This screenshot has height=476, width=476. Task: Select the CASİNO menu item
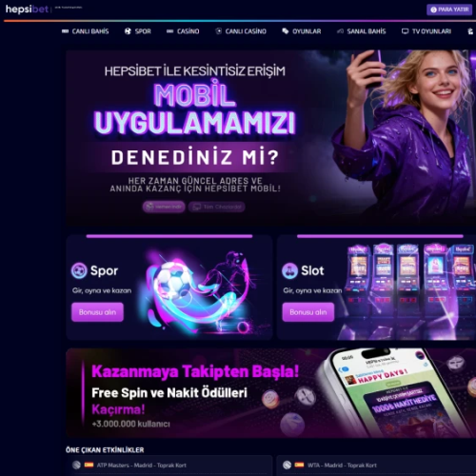tap(183, 31)
